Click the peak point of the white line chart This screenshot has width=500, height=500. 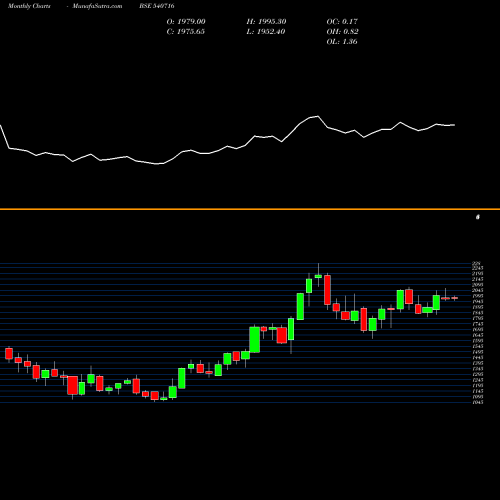tap(318, 116)
